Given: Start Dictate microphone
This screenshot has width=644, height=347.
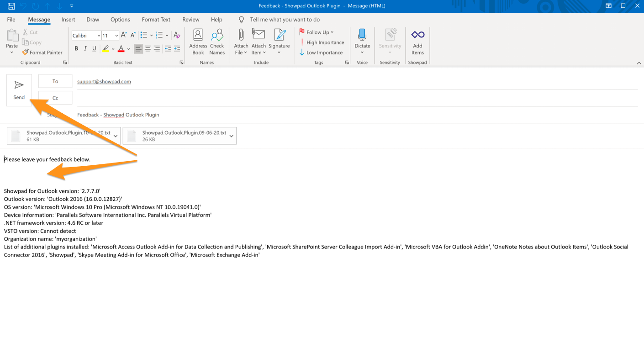Looking at the screenshot, I should (362, 42).
